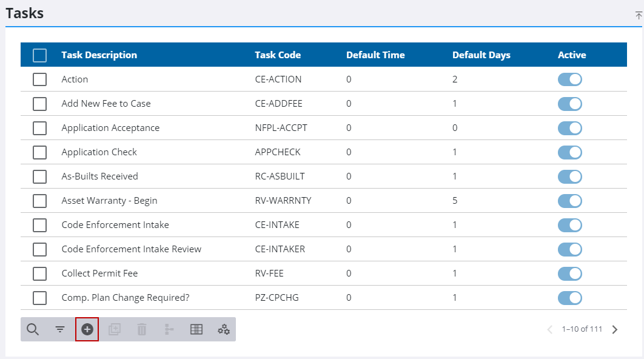Collapse the Tasks panel using top-right arrow
Viewport: 644px width, 359px height.
coord(639,16)
